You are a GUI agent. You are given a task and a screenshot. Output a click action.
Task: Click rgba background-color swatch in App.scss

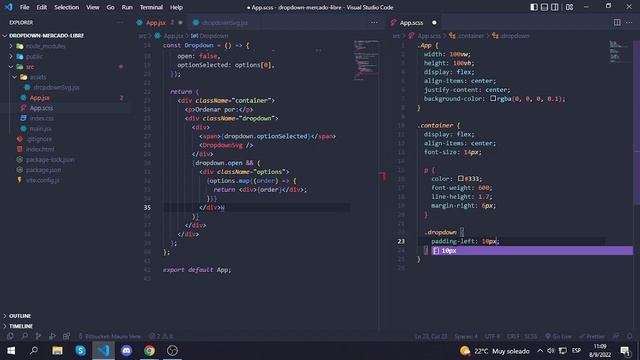coord(493,99)
